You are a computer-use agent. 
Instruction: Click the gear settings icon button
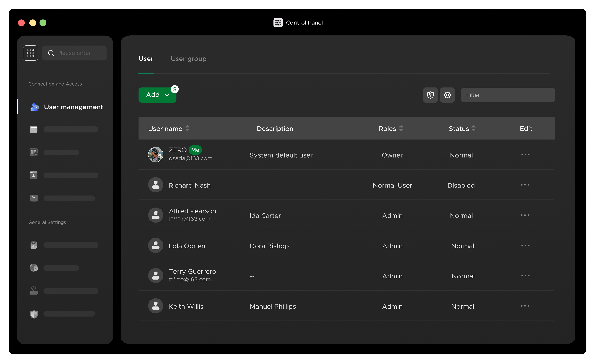click(x=447, y=95)
